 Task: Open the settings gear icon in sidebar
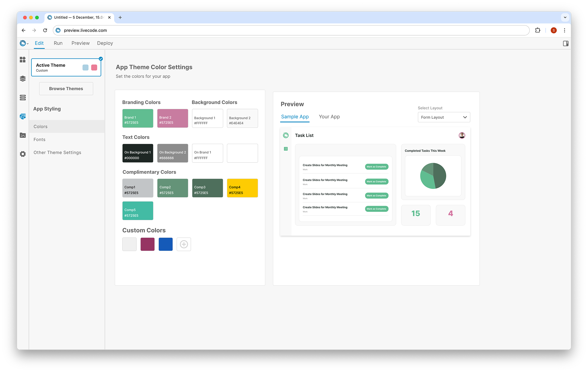point(23,154)
